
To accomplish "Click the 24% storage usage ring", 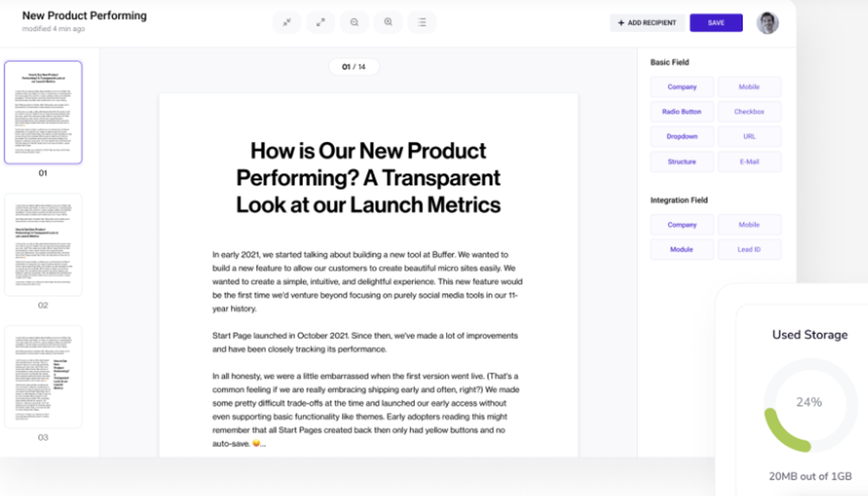I will tap(809, 403).
